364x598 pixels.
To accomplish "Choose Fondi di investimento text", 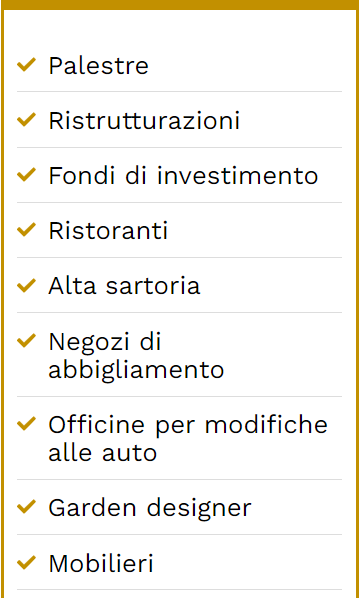I will click(183, 175).
